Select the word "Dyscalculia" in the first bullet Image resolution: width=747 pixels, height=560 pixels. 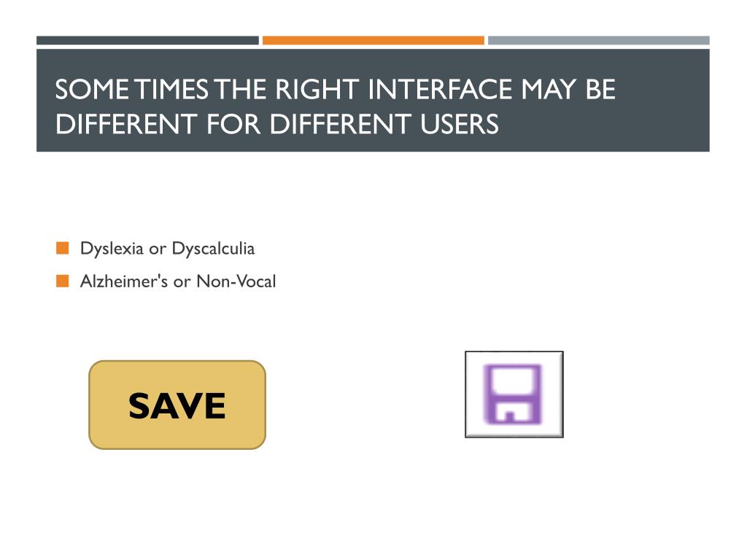click(213, 249)
